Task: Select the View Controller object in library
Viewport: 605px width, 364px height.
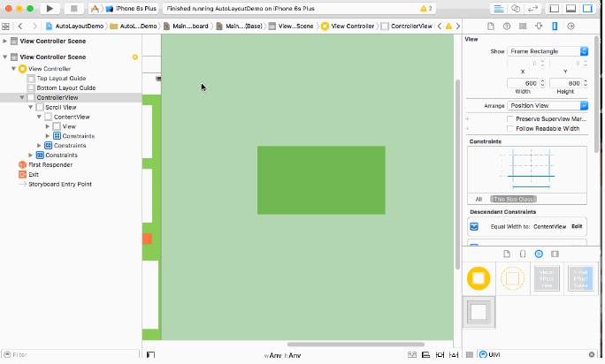Action: pyautogui.click(x=479, y=278)
